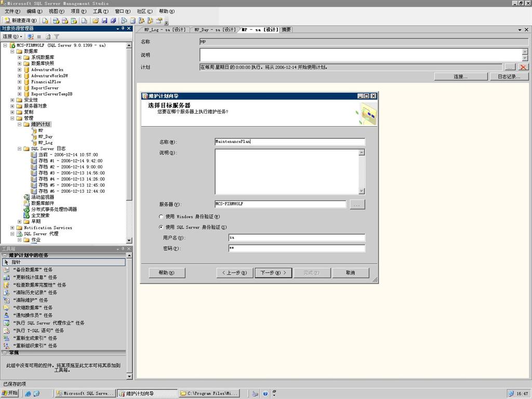Click the 用户名 username field

point(297,237)
